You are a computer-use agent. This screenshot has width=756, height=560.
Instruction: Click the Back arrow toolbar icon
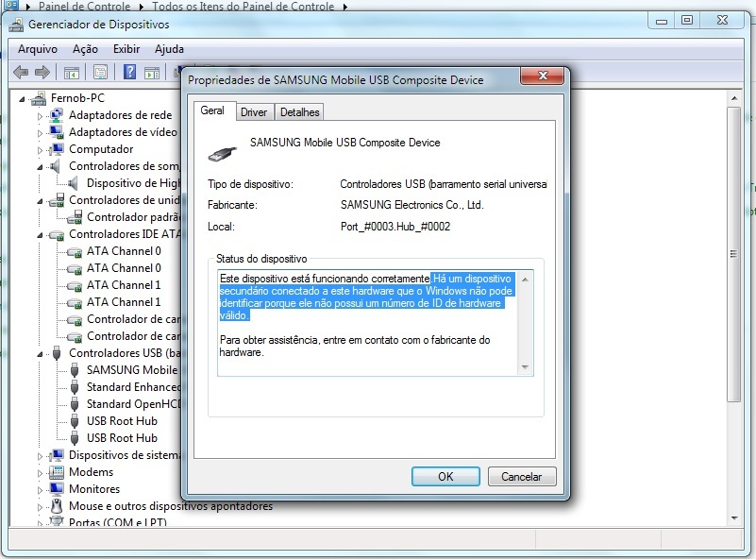(20, 73)
